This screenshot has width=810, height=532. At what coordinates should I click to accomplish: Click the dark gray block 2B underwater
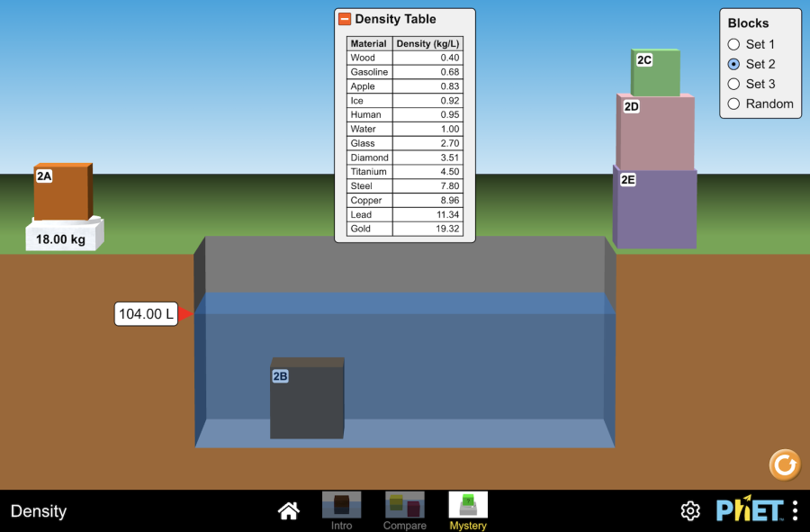pos(307,401)
